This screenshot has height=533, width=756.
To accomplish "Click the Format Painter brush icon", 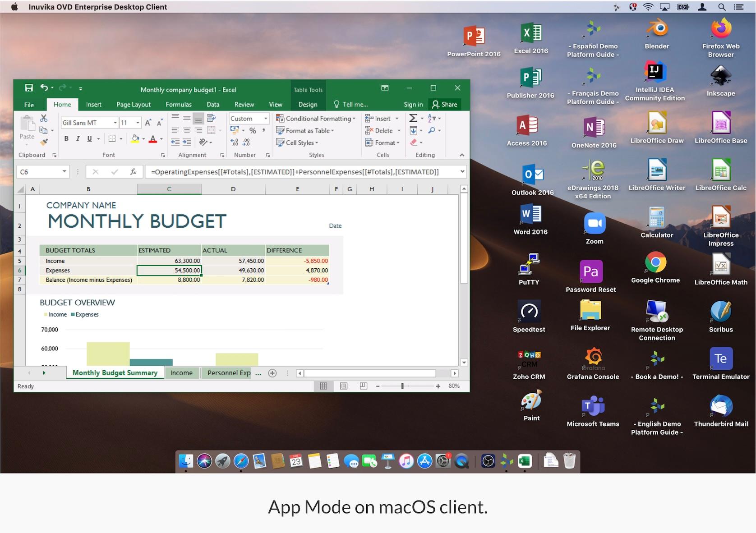I will click(x=44, y=142).
